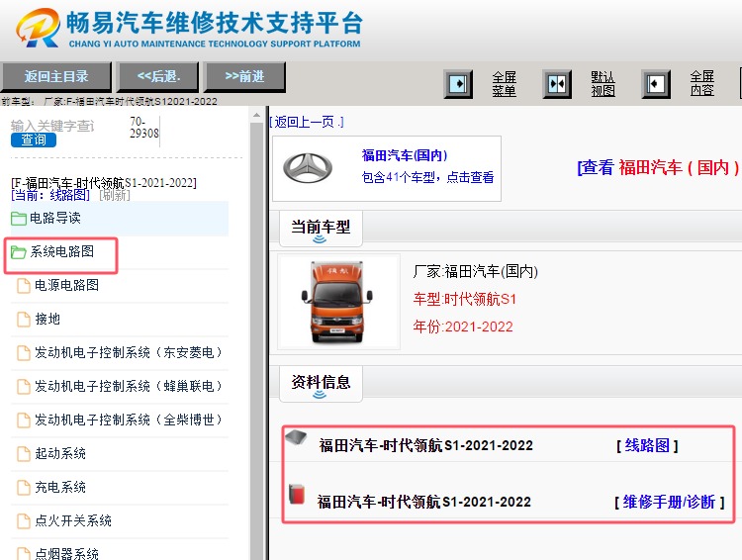Select 默认视图 text link
742x560 pixels.
pyautogui.click(x=603, y=84)
